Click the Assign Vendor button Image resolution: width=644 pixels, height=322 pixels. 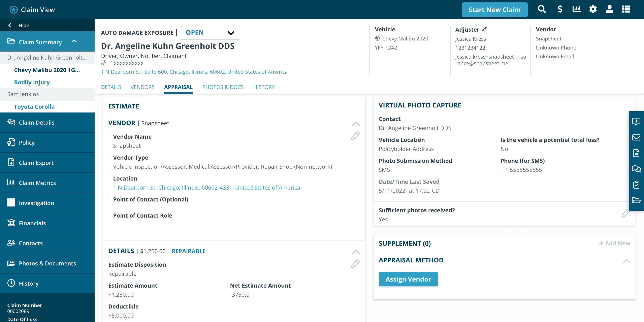[408, 279]
